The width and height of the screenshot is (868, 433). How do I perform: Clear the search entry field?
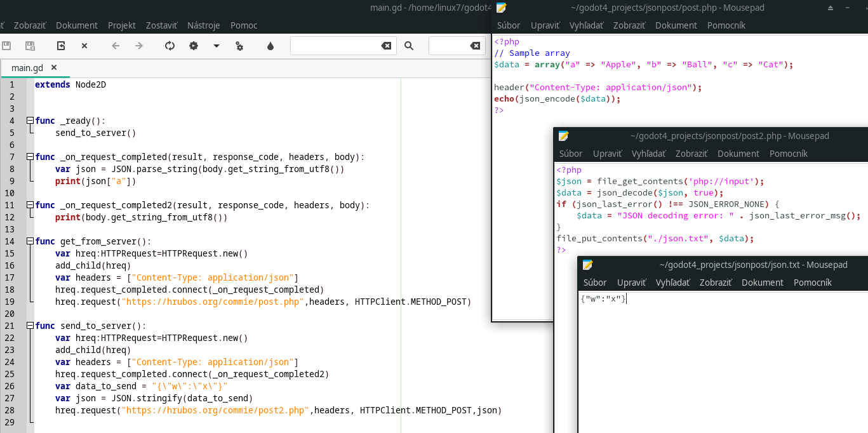pyautogui.click(x=388, y=45)
